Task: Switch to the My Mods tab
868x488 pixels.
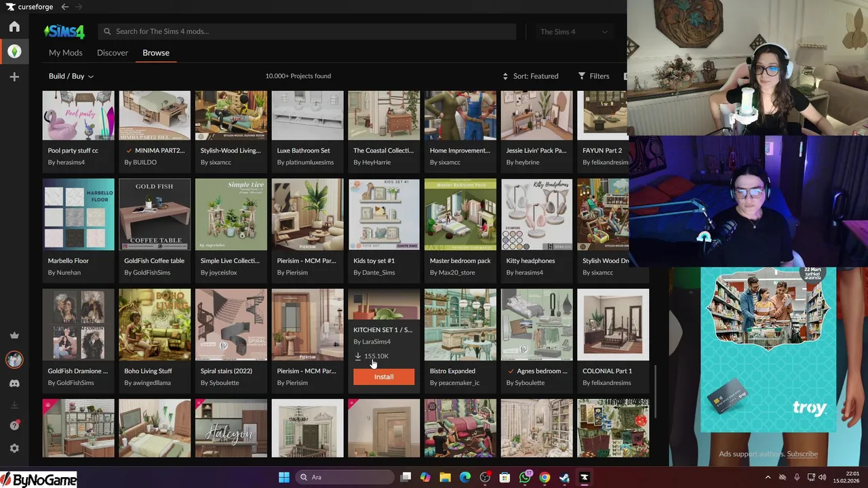Action: (65, 53)
